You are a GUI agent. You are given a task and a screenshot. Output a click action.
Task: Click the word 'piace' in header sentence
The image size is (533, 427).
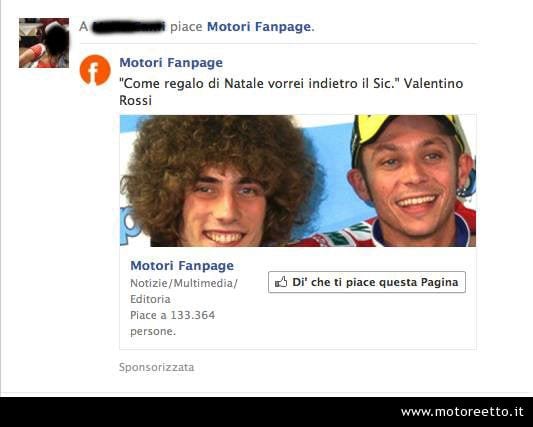coord(186,27)
